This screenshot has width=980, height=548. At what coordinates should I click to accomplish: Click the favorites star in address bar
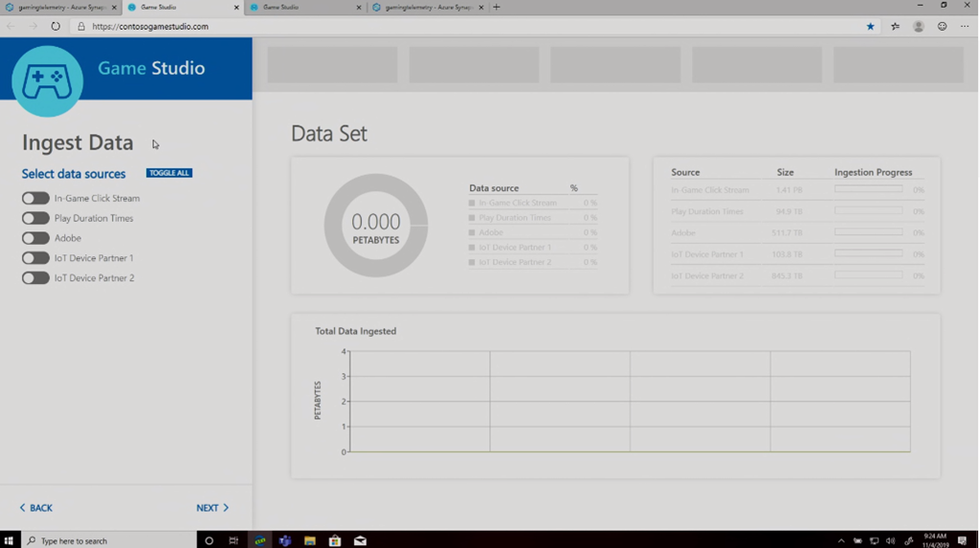click(x=870, y=27)
